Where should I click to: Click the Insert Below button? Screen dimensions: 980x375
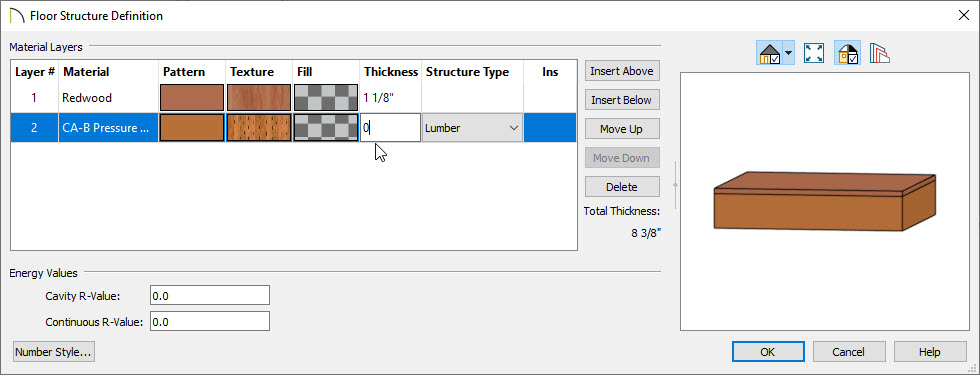click(622, 100)
